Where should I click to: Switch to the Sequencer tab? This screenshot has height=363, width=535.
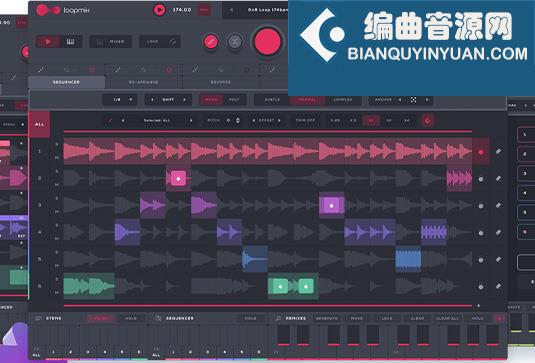pos(67,82)
